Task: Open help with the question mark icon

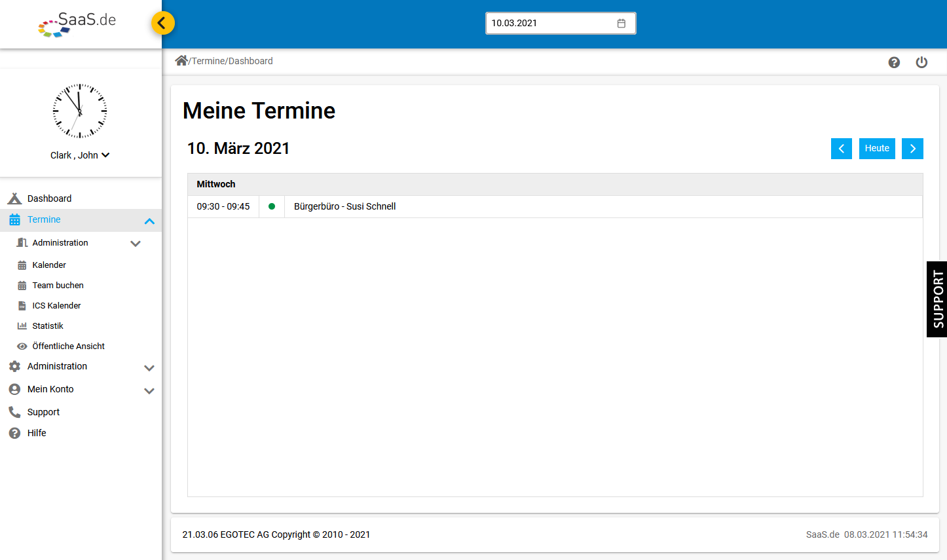Action: coord(894,62)
